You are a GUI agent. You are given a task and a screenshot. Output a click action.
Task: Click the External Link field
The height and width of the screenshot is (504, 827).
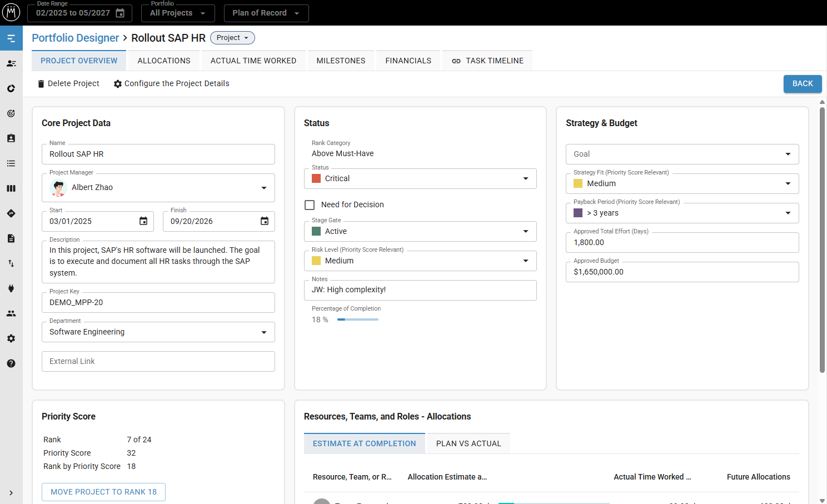tap(158, 361)
